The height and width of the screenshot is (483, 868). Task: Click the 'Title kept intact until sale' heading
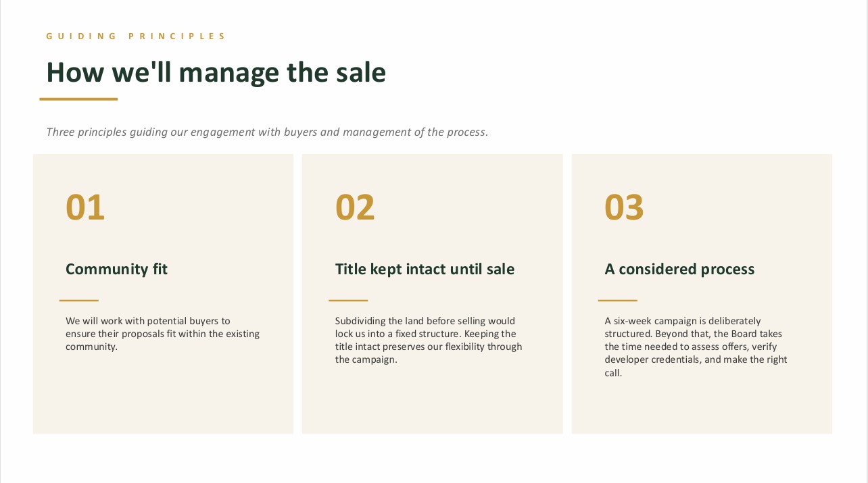(425, 269)
